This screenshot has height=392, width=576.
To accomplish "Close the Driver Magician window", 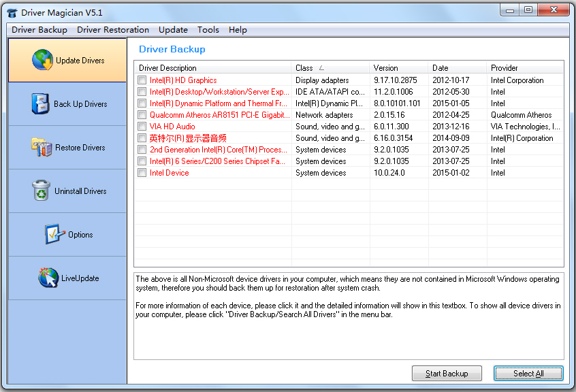I will coord(554,10).
